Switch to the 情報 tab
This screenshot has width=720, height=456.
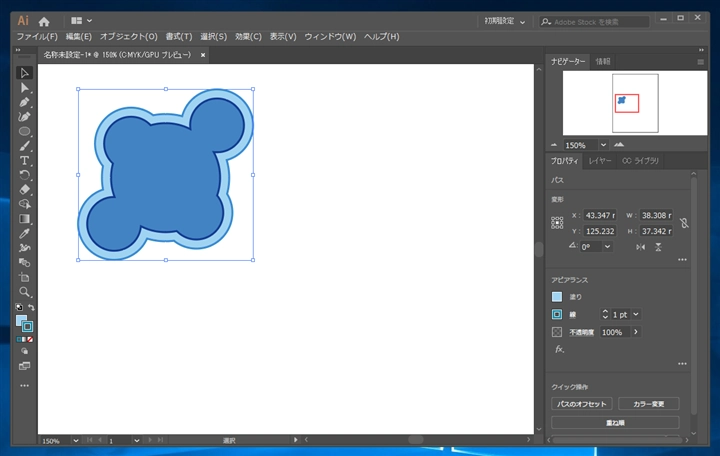603,62
